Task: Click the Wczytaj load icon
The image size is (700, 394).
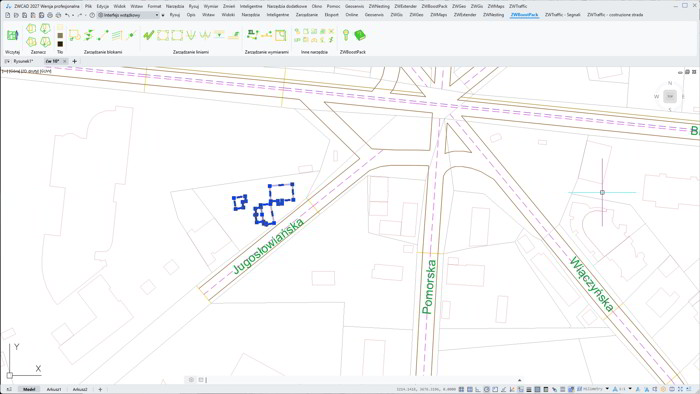Action: [12, 35]
